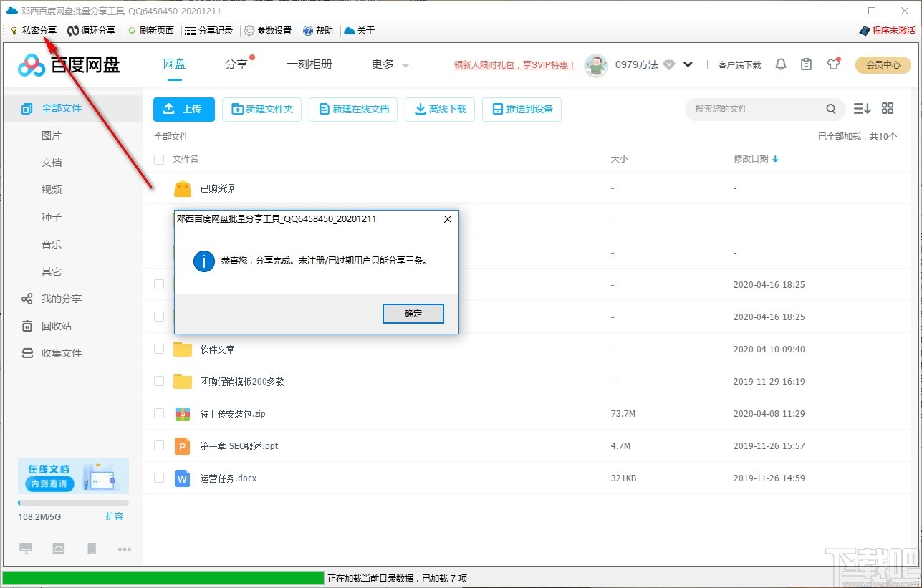Click the 软件文章 folder icon
The height and width of the screenshot is (588, 922).
click(183, 350)
